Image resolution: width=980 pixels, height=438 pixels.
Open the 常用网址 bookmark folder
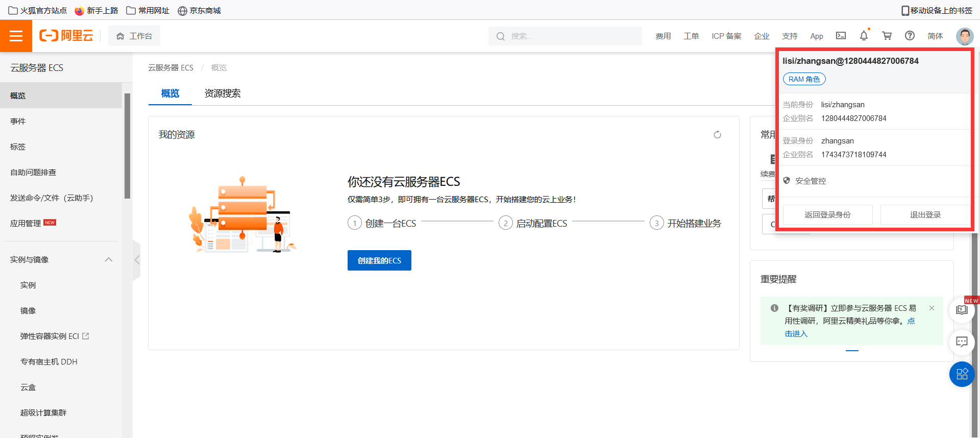(x=148, y=10)
